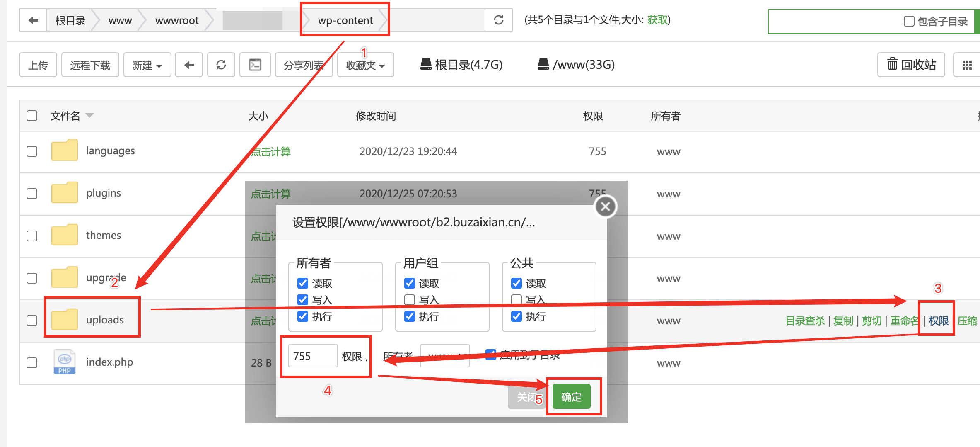Click the themes folder icon

pyautogui.click(x=64, y=235)
